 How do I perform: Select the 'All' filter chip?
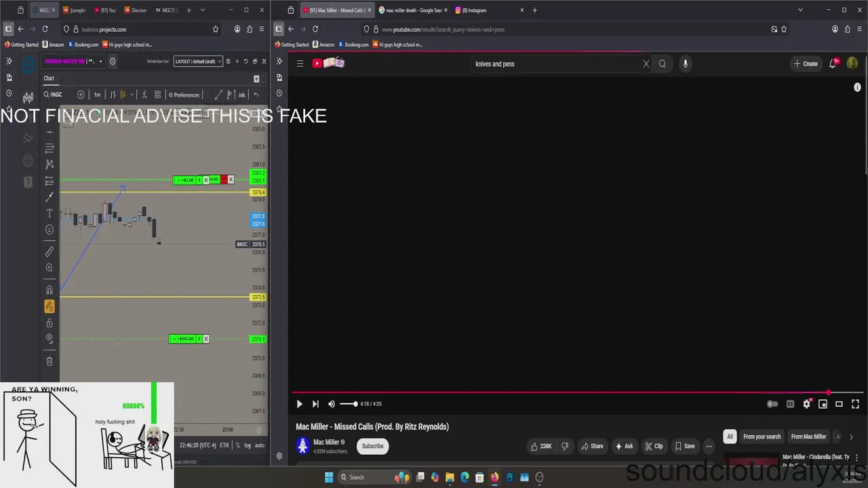coord(730,436)
